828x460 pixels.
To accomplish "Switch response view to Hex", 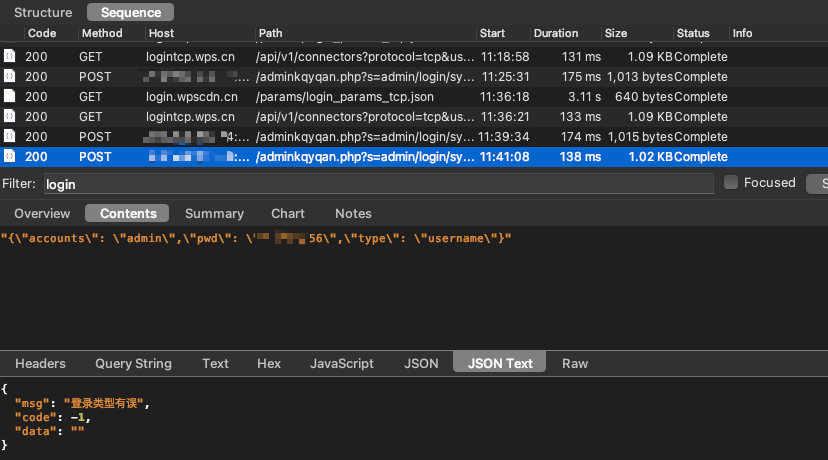I will (269, 363).
